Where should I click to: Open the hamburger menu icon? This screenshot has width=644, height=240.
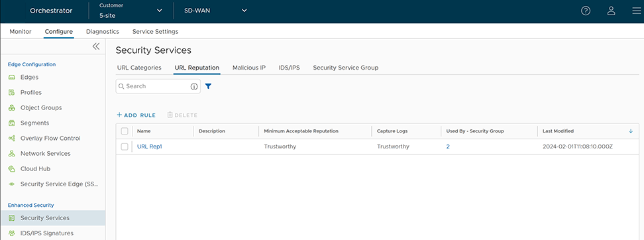636,11
